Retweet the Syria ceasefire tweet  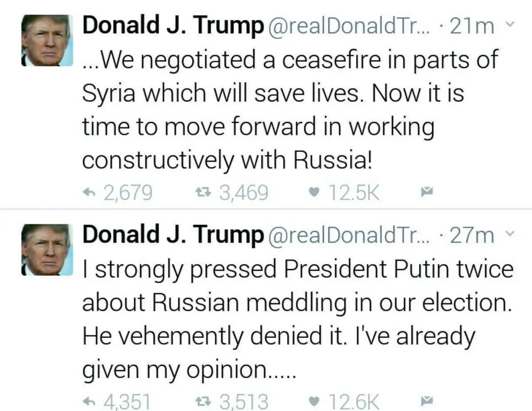point(202,192)
